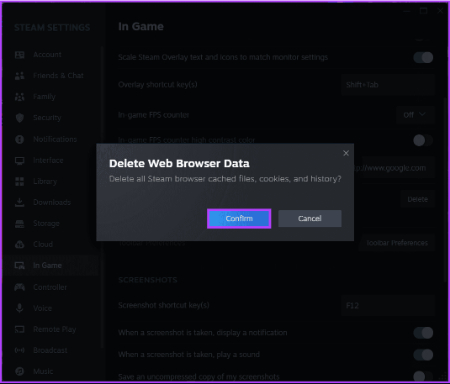Click the Interface label in sidebar
This screenshot has width=450, height=384.
click(48, 160)
